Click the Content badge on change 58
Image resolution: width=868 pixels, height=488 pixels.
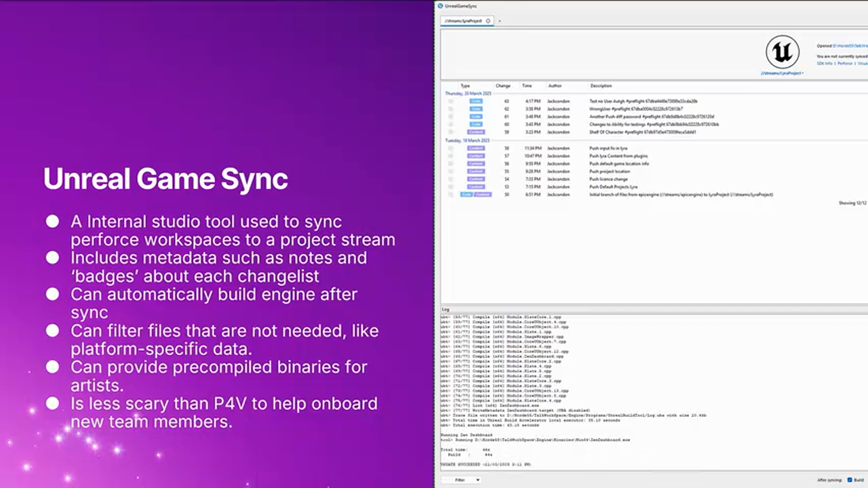pos(476,148)
